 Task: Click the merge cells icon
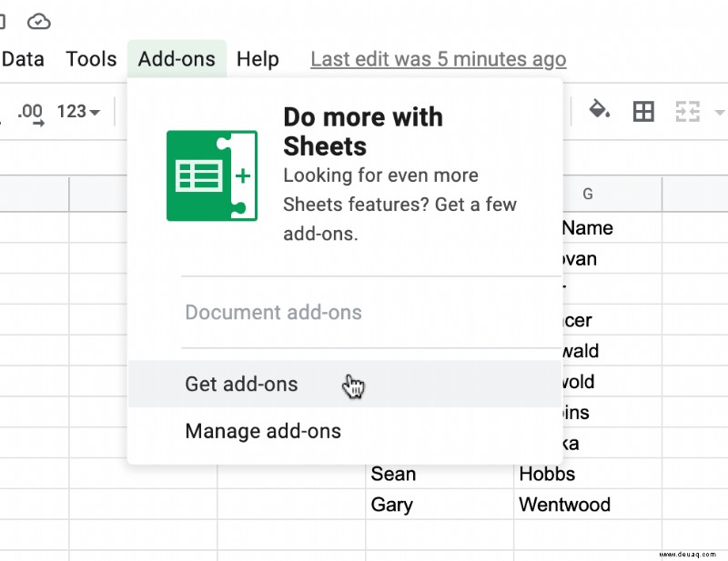tap(687, 111)
